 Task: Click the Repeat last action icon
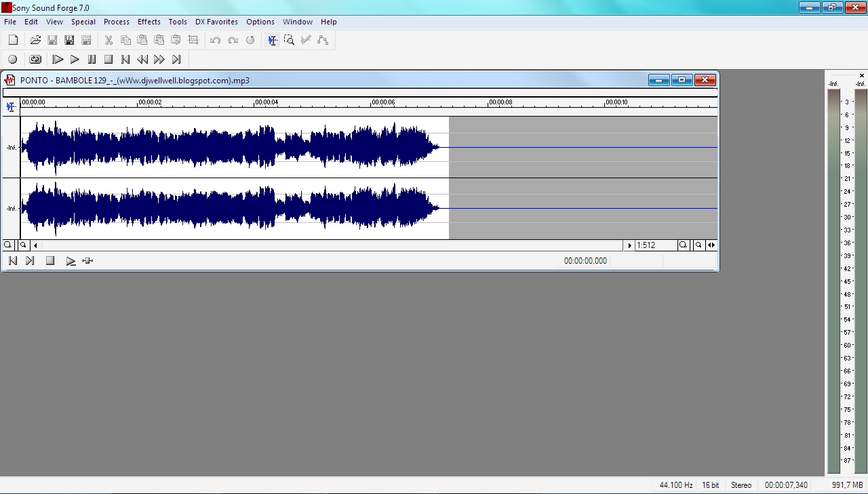click(250, 40)
